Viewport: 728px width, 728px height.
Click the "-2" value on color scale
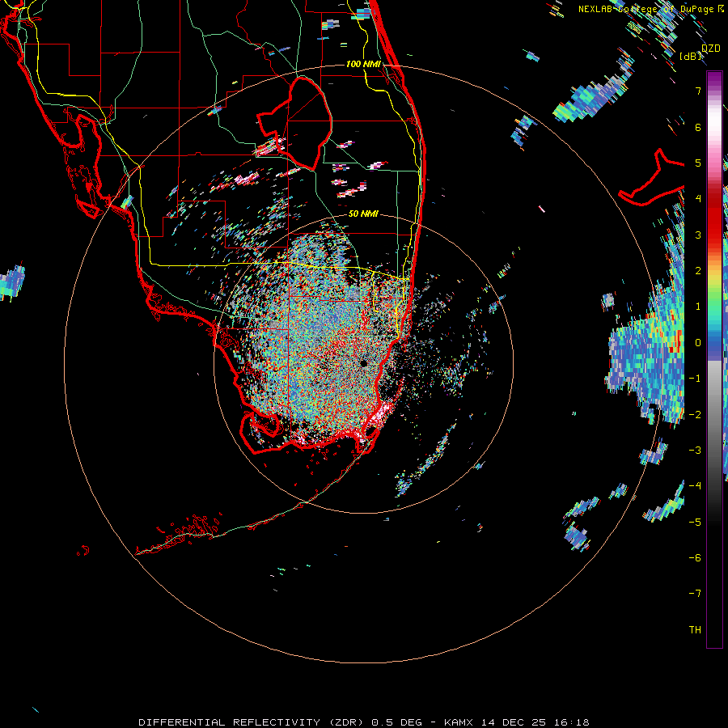point(695,415)
